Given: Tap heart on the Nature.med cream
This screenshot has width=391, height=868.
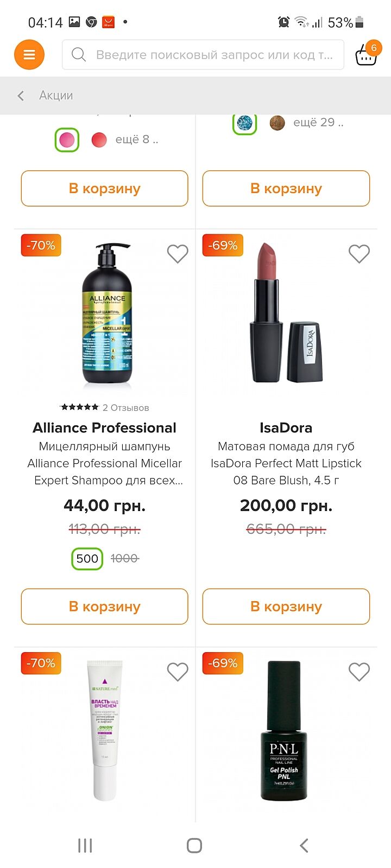Looking at the screenshot, I should (x=178, y=672).
